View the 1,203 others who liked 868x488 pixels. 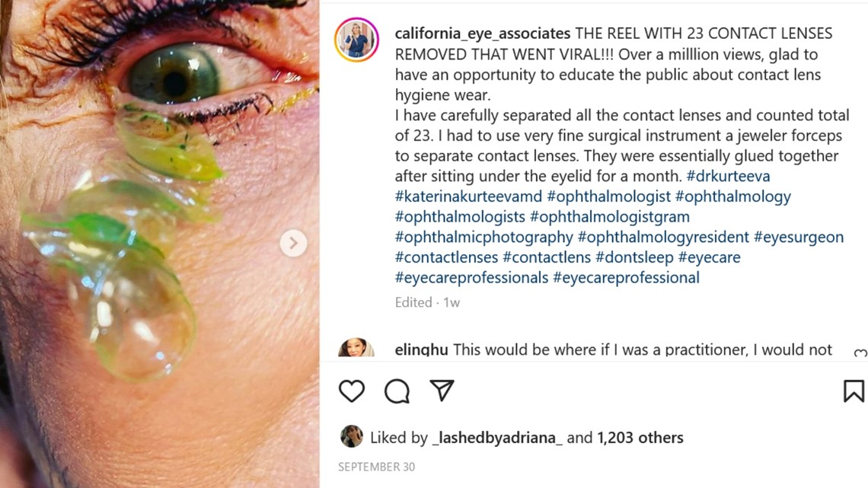click(640, 437)
